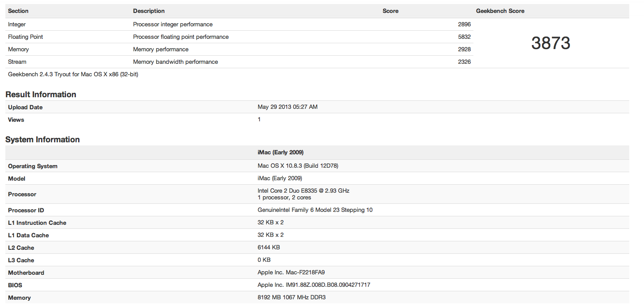The height and width of the screenshot is (306, 644).
Task: Select the Stream score value 2326
Action: pos(464,62)
